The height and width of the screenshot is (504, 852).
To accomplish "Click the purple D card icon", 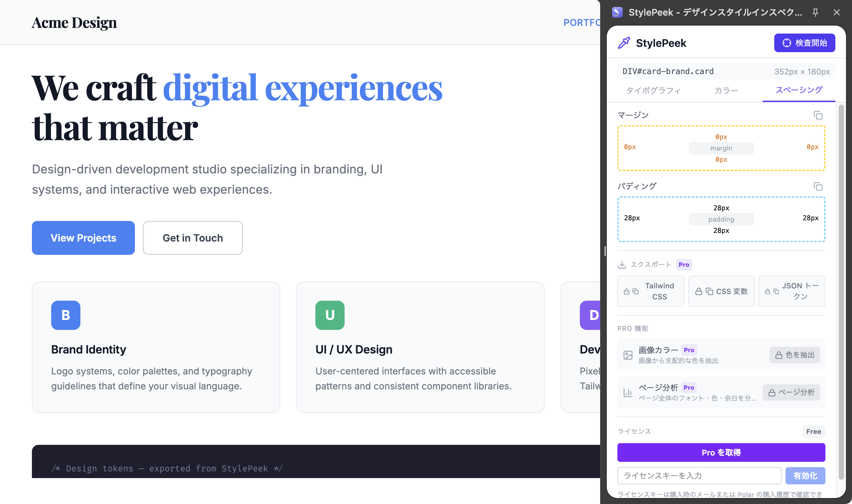I will 590,315.
